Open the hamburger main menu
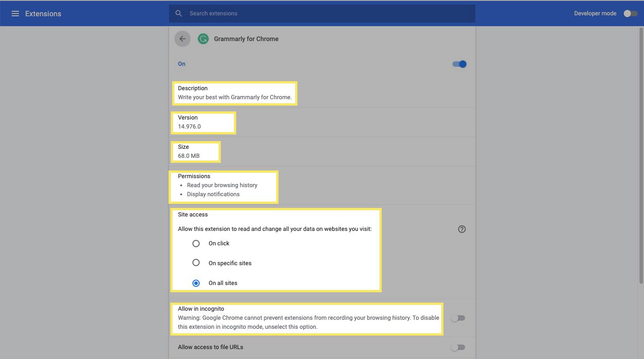 click(15, 14)
